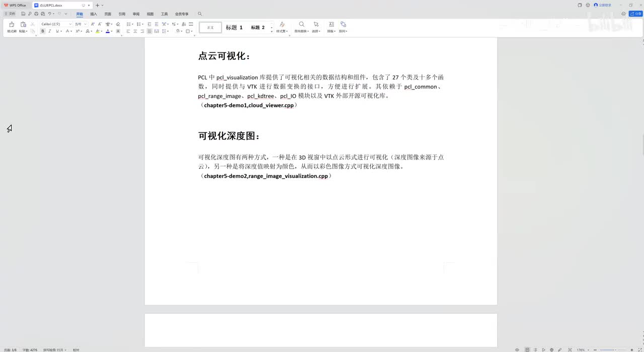Expand the styles gallery
Viewport: 644px width, 352px height.
coord(272,31)
